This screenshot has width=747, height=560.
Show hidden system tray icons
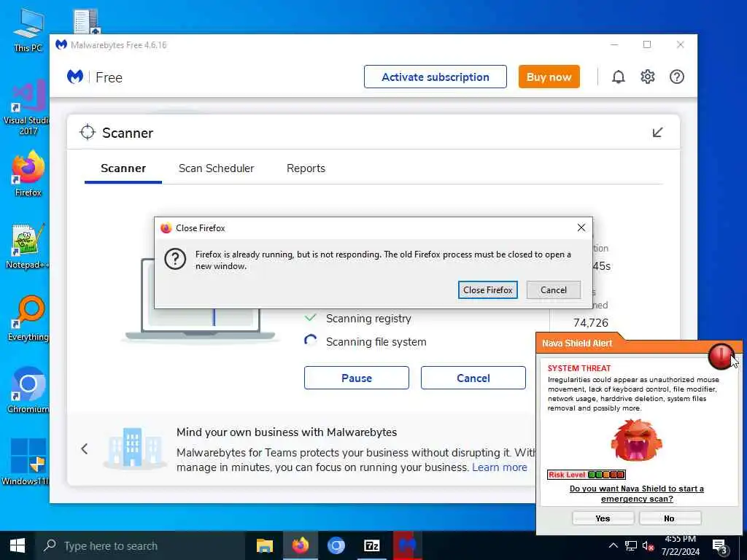(x=613, y=545)
